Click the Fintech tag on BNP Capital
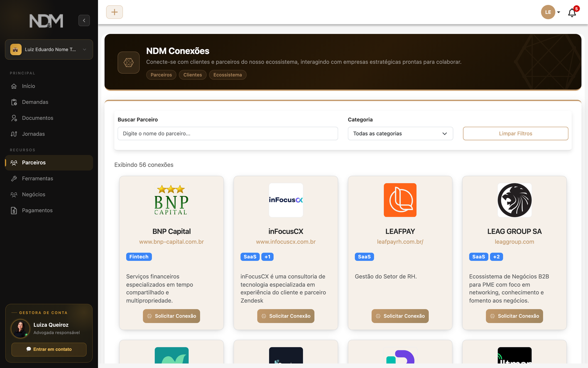 (139, 257)
